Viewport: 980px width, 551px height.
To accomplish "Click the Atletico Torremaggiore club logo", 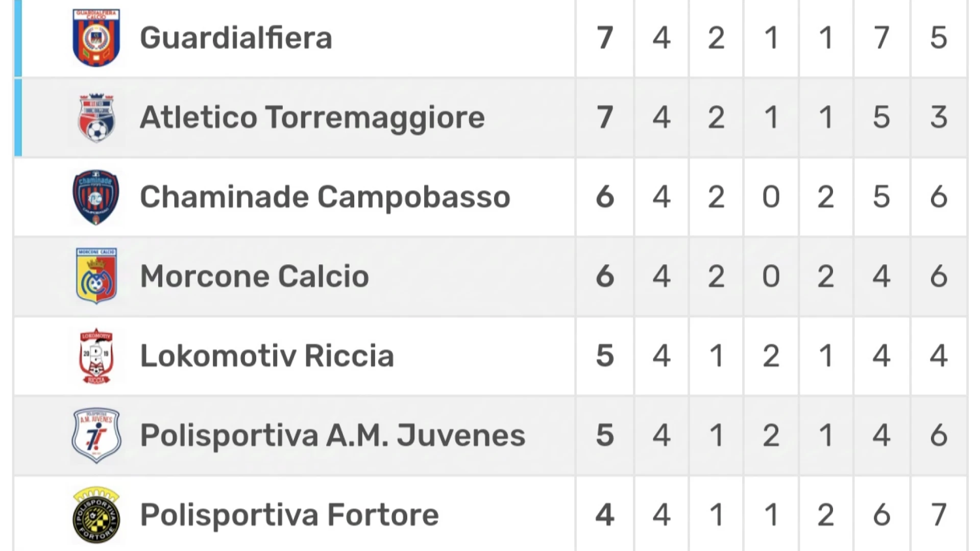I will [x=96, y=117].
